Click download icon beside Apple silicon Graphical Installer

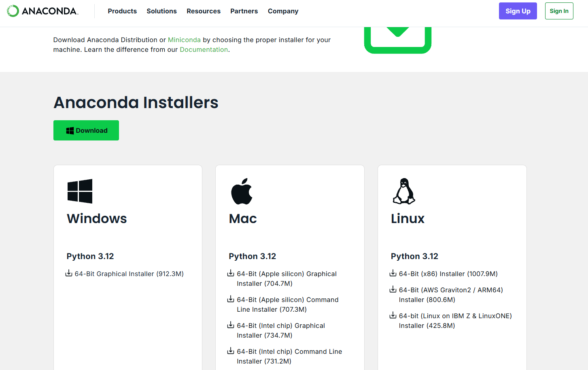coord(231,273)
